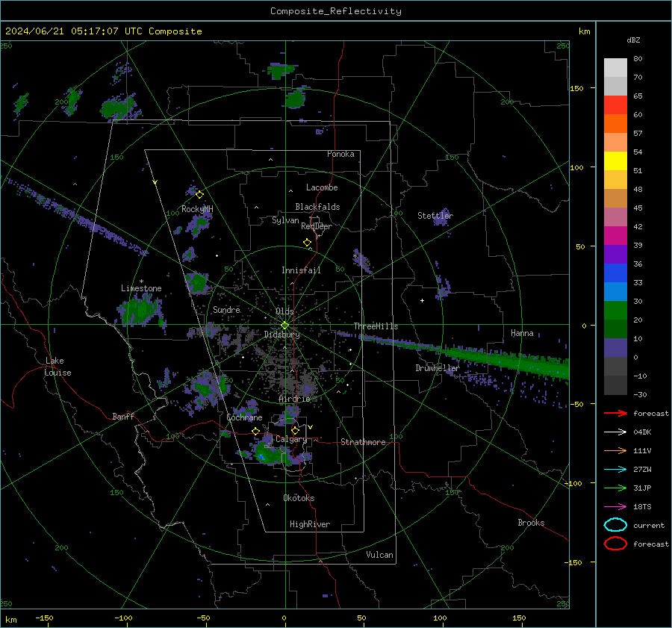Click the Sundre label
672x628 pixels.
click(226, 309)
